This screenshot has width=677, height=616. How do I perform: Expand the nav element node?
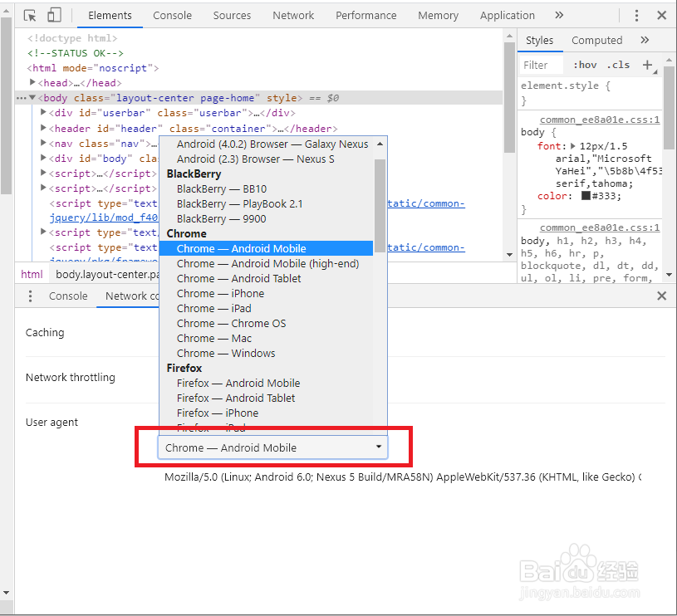(43, 142)
